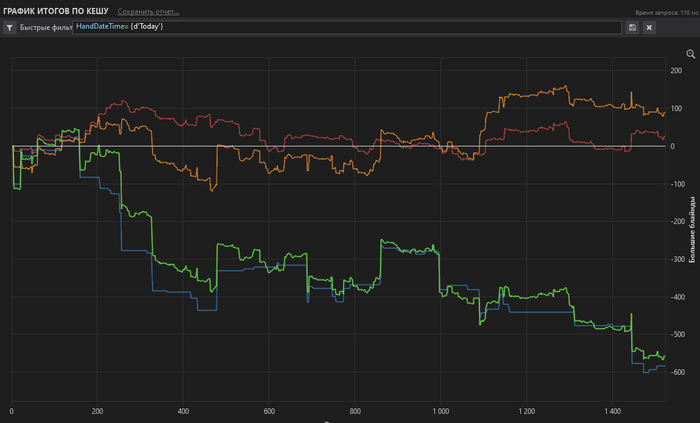Clear the quick filter with X icon
Screen dimensions: 700x423
click(649, 27)
